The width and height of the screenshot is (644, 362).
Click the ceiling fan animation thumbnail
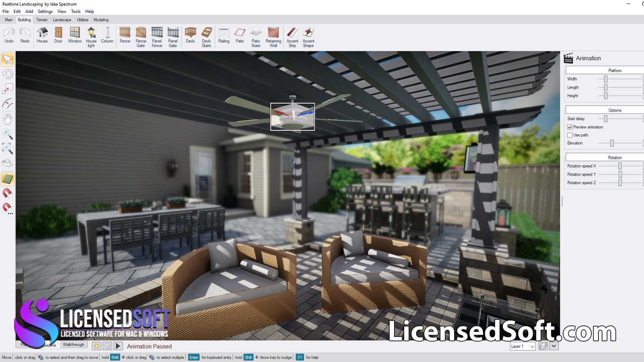[292, 116]
